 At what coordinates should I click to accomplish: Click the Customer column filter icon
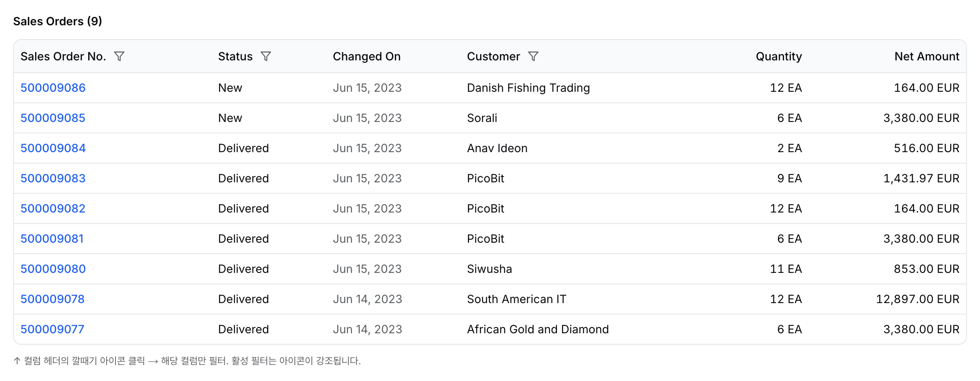[533, 56]
